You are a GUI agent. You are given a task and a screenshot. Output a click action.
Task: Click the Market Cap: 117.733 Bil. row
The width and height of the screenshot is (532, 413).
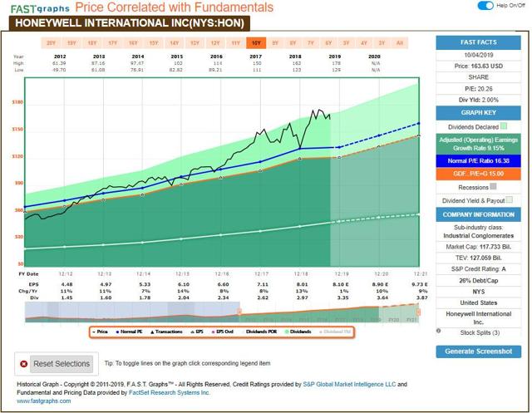(479, 247)
